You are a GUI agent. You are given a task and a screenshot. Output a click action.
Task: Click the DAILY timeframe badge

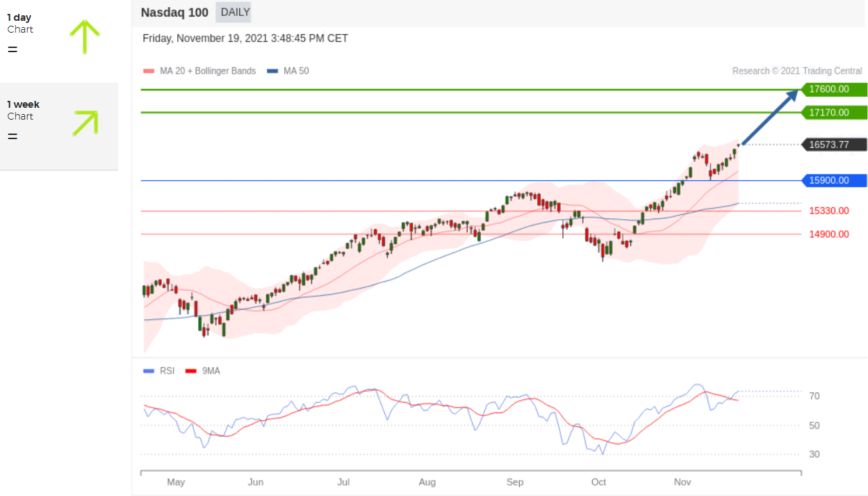[234, 12]
